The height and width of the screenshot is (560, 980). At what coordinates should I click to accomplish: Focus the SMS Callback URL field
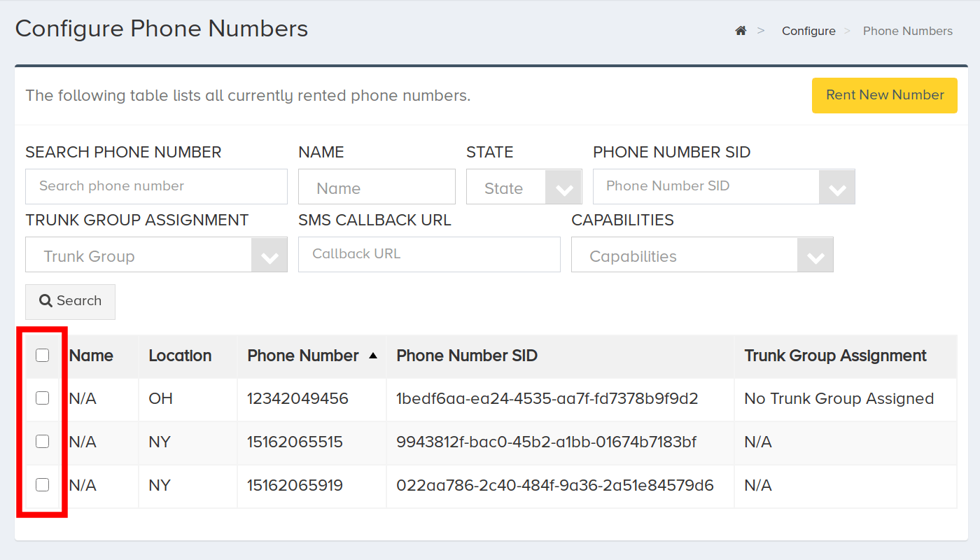point(429,255)
